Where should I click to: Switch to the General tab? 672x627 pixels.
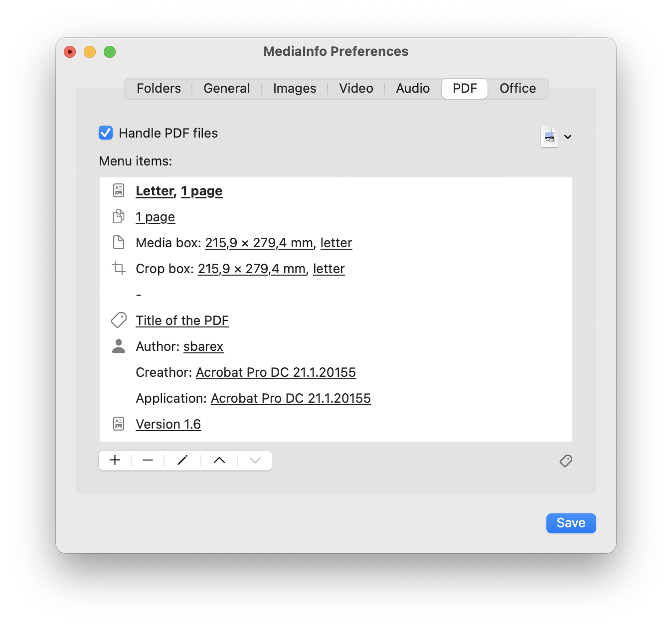(x=227, y=88)
